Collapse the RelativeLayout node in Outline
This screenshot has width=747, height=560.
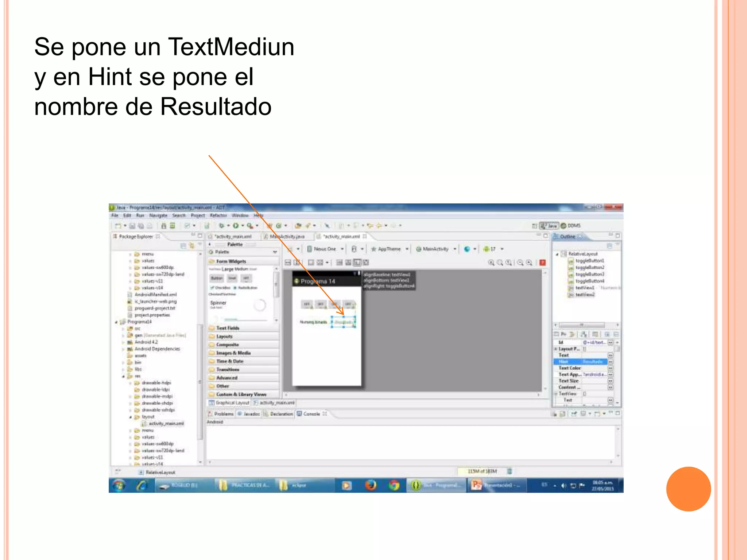(x=557, y=254)
